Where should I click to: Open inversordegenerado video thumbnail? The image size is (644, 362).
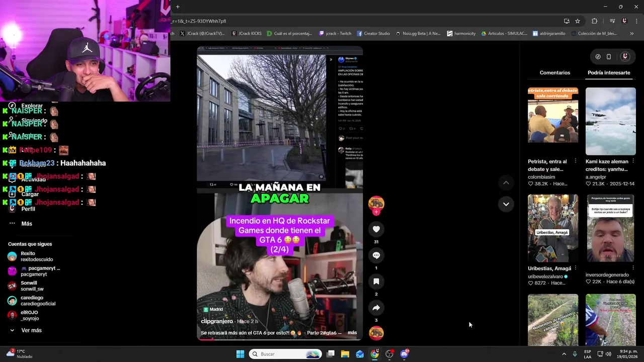[610, 228]
